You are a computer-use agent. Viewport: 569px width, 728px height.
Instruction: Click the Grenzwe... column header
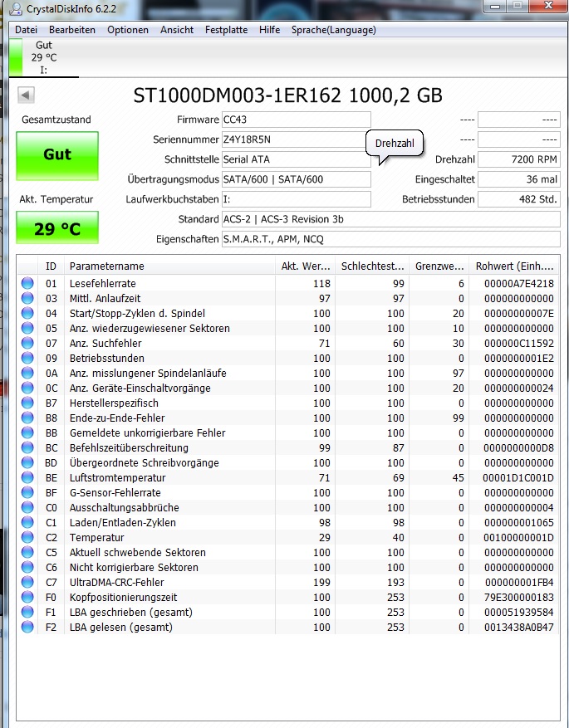[x=439, y=266]
